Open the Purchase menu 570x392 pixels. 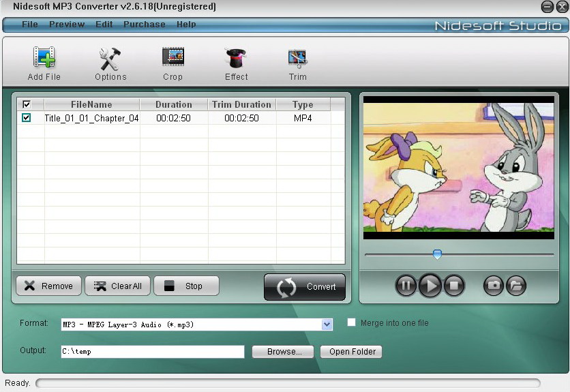click(145, 25)
